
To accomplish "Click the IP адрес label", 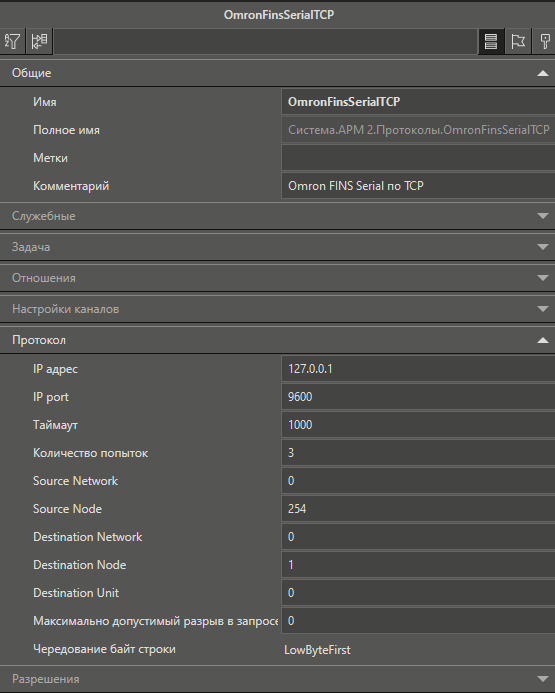I will pyautogui.click(x=55, y=369).
